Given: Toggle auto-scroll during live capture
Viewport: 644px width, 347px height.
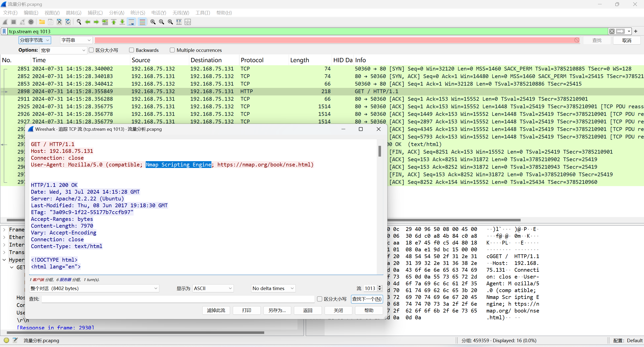Looking at the screenshot, I should (x=131, y=22).
